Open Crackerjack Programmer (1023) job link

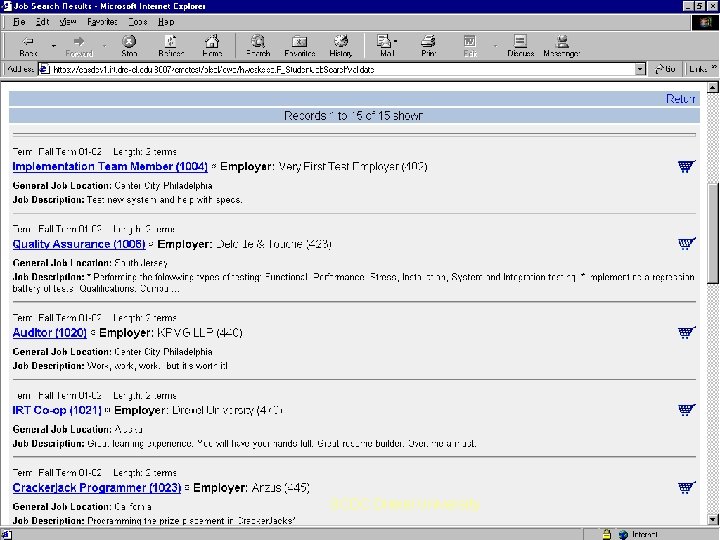click(97, 487)
